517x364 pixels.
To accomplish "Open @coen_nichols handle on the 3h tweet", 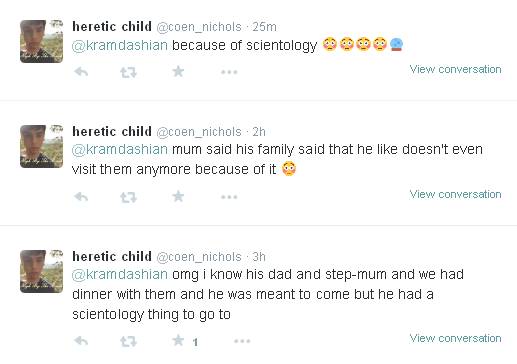I will click(x=199, y=257).
